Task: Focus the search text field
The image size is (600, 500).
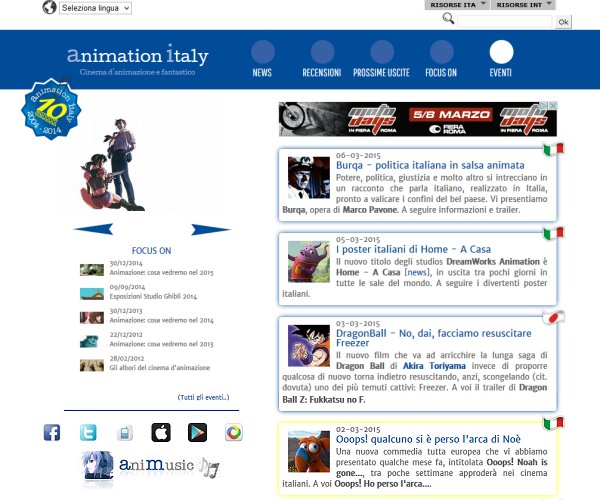Action: 505,22
